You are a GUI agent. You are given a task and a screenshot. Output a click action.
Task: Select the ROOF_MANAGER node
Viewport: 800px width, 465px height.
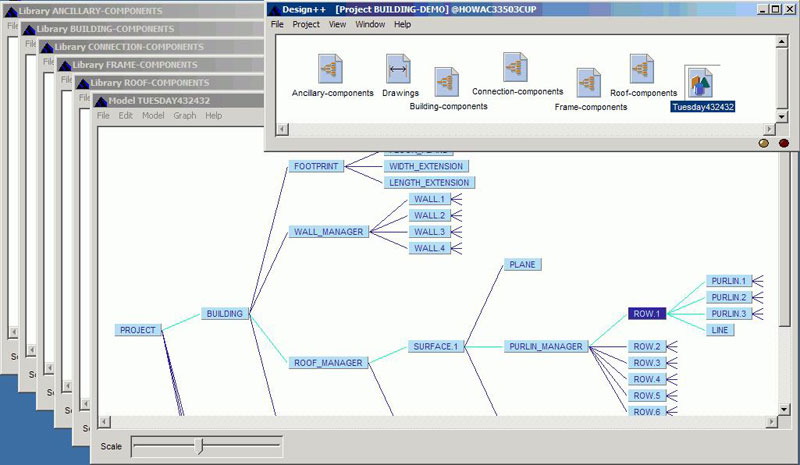click(328, 362)
